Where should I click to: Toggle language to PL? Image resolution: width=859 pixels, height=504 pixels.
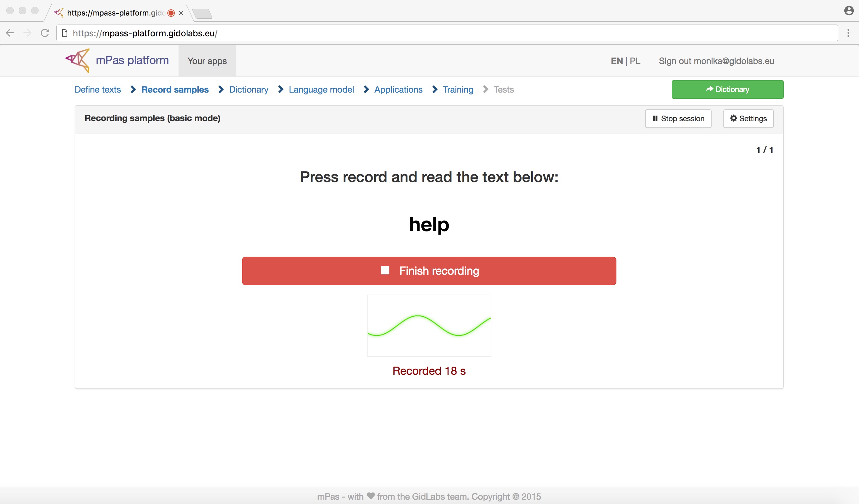(x=635, y=61)
